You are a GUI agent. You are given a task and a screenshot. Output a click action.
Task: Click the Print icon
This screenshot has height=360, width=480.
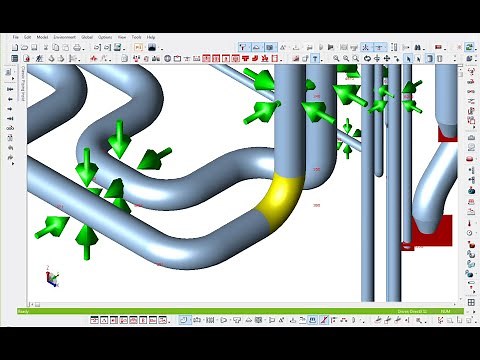[x=77, y=48]
